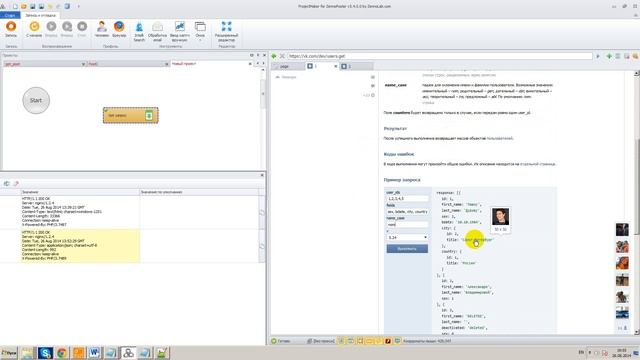The height and width of the screenshot is (360, 640).
Task: Expand the second project tab dropdown
Action: click(167, 64)
